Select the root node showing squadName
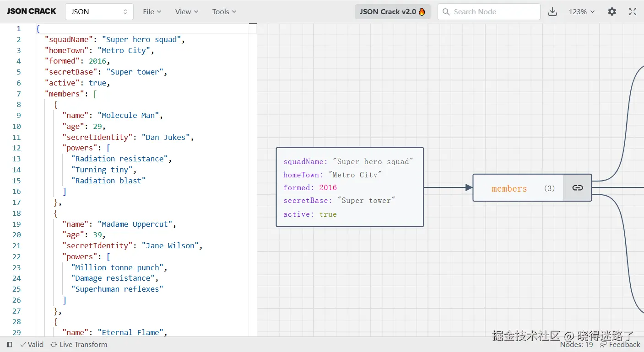The height and width of the screenshot is (352, 644). click(350, 187)
